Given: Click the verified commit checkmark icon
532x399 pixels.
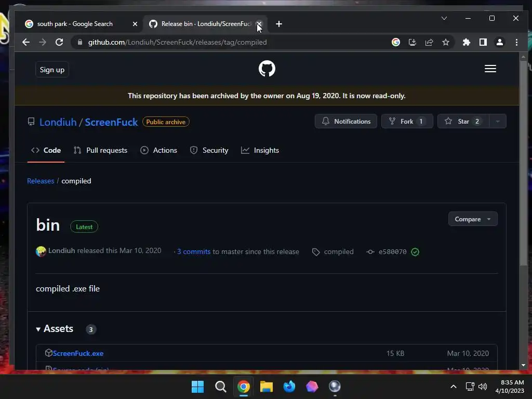Looking at the screenshot, I should 415,252.
